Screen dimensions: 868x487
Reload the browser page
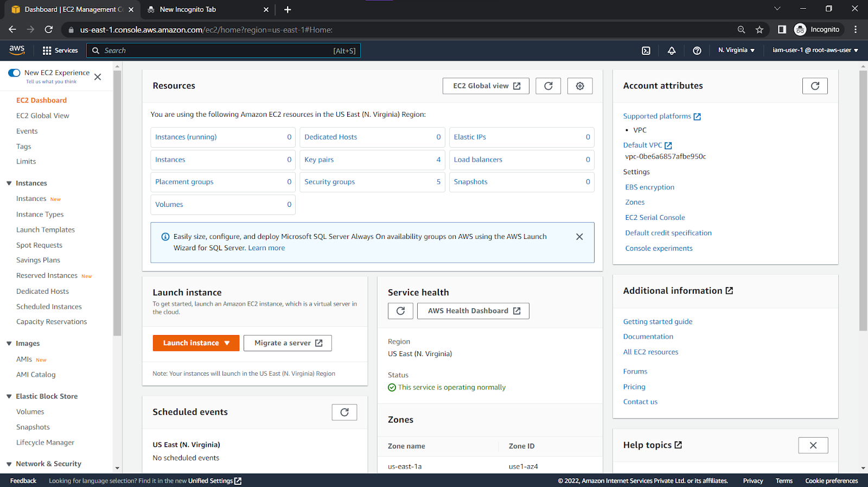click(x=49, y=29)
